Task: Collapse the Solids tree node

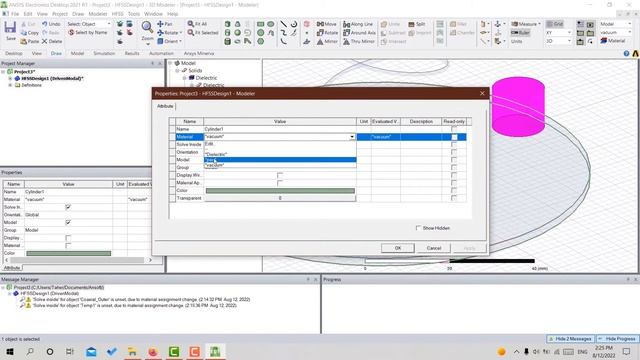Action: coord(178,71)
